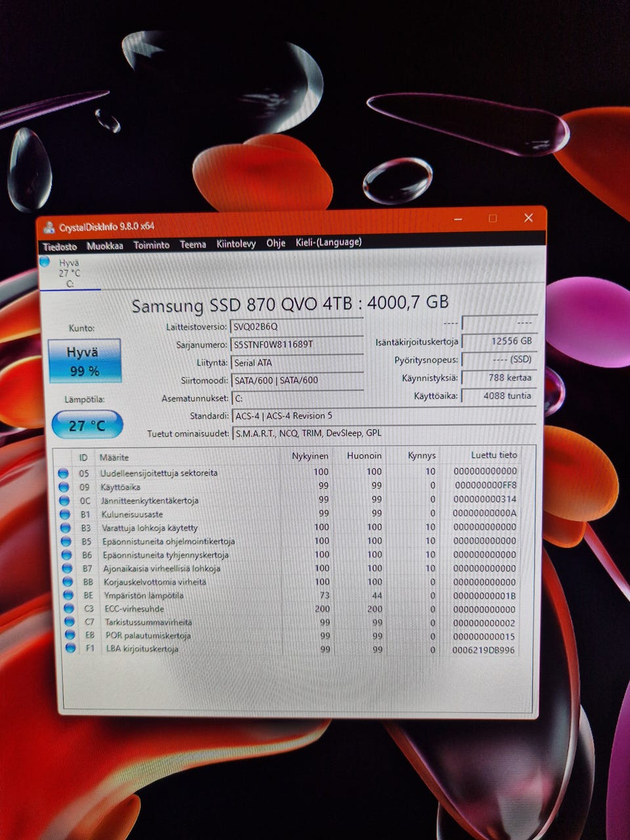Click the status icon for row 0C
The height and width of the screenshot is (840, 630).
click(x=64, y=501)
